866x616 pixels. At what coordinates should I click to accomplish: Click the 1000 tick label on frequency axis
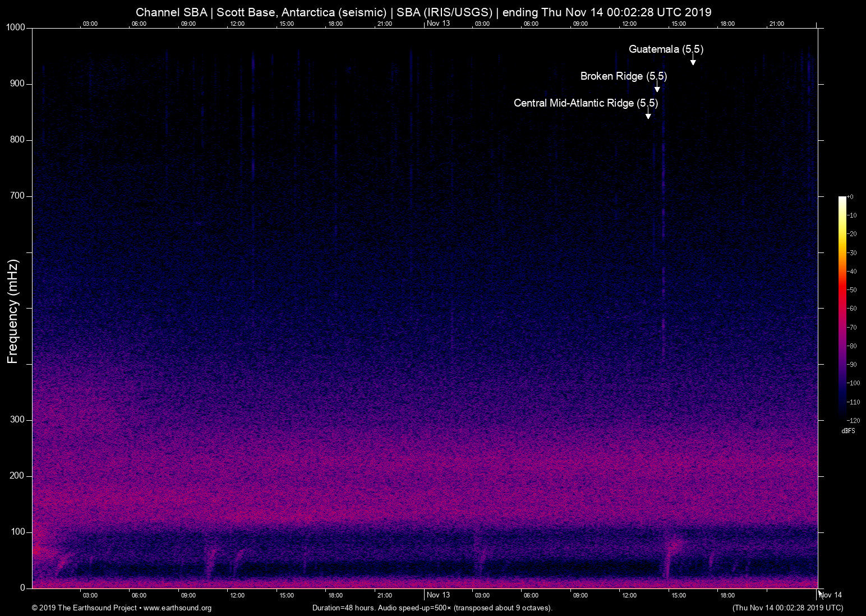coord(16,27)
